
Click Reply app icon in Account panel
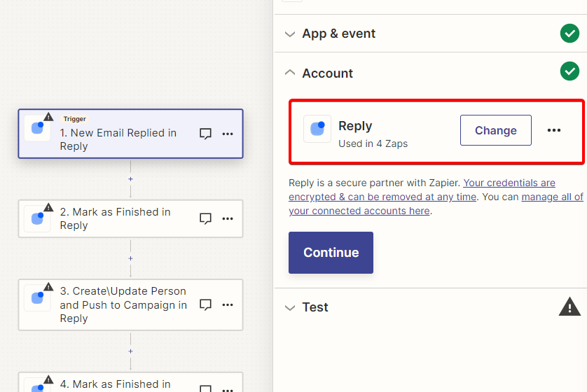click(317, 129)
